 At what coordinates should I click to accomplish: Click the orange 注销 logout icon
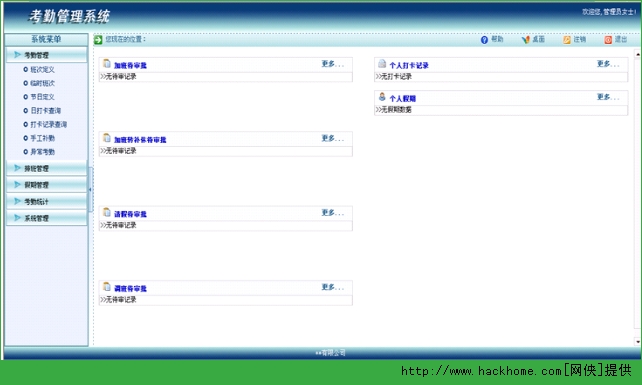tap(567, 40)
